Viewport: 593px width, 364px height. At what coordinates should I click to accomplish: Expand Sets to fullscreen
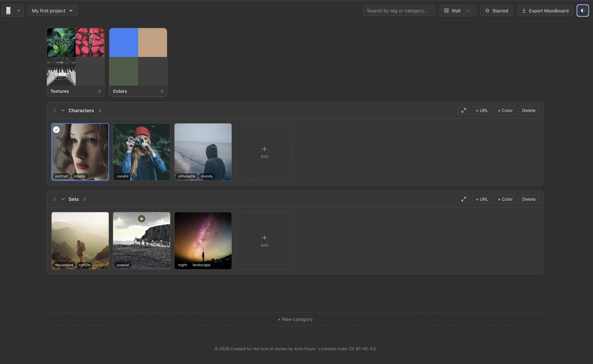click(x=464, y=199)
